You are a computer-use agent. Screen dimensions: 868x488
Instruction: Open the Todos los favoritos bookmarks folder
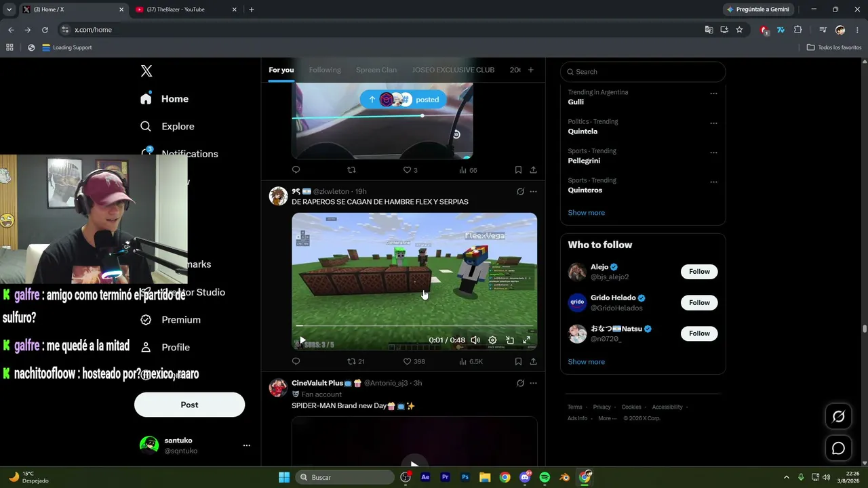pos(834,47)
